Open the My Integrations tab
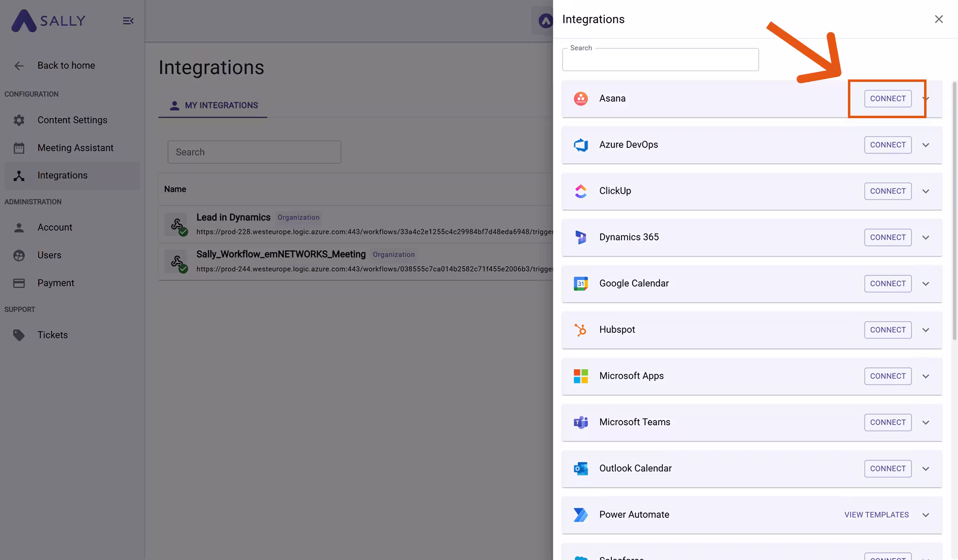 [213, 106]
